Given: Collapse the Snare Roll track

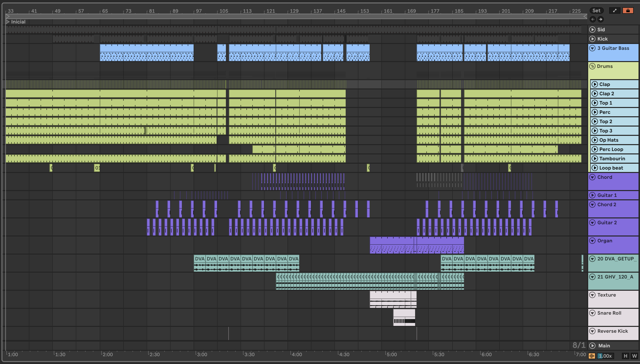Looking at the screenshot, I should [x=592, y=313].
